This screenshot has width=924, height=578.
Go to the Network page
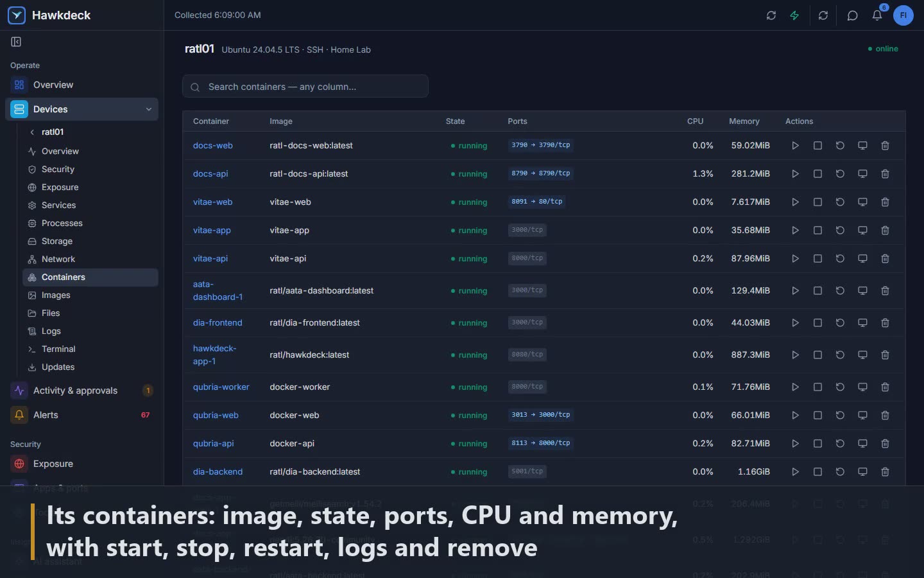(x=90, y=259)
